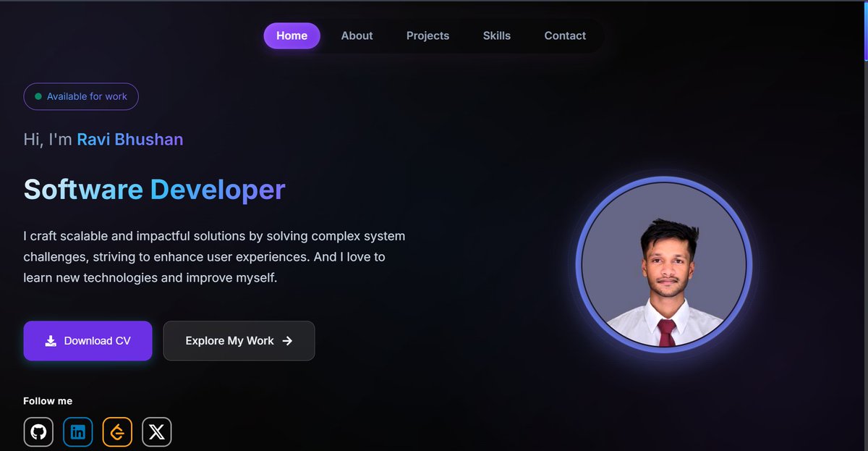868x451 pixels.
Task: Click the page's vertical scrollbar thumb
Action: click(x=866, y=30)
